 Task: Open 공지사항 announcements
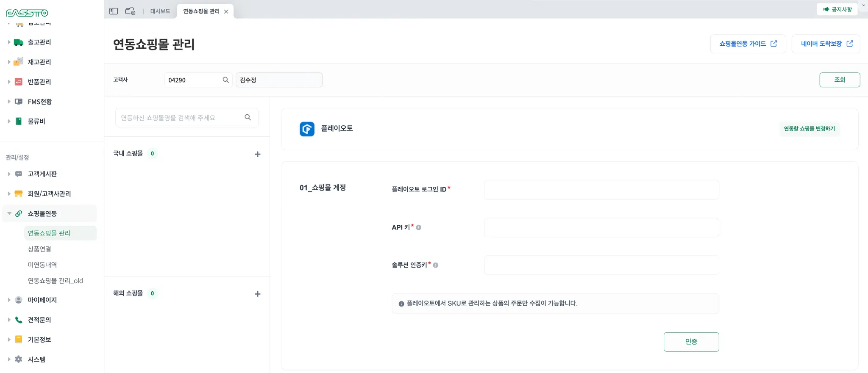click(x=837, y=9)
